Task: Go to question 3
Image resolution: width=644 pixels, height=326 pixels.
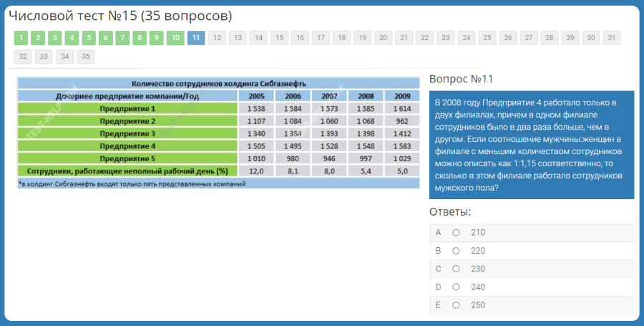Action: (x=54, y=38)
